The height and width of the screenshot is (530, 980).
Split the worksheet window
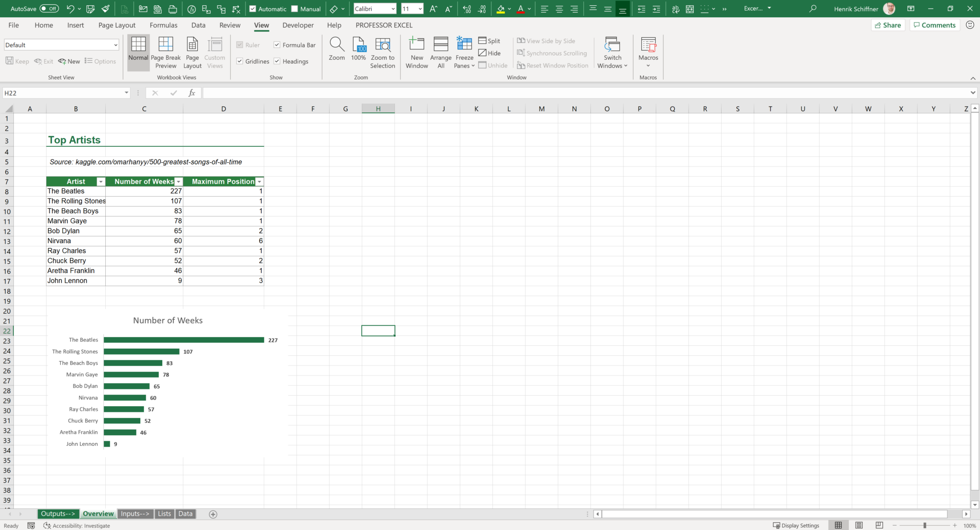[490, 41]
